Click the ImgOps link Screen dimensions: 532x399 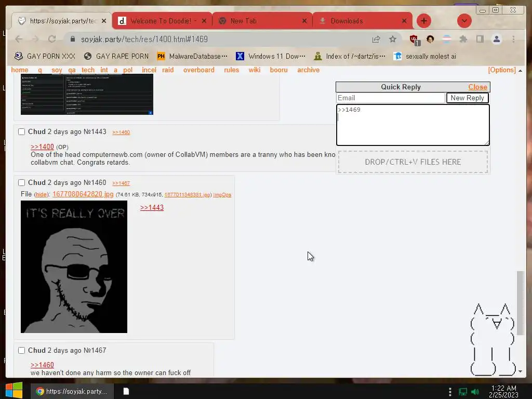pyautogui.click(x=222, y=195)
